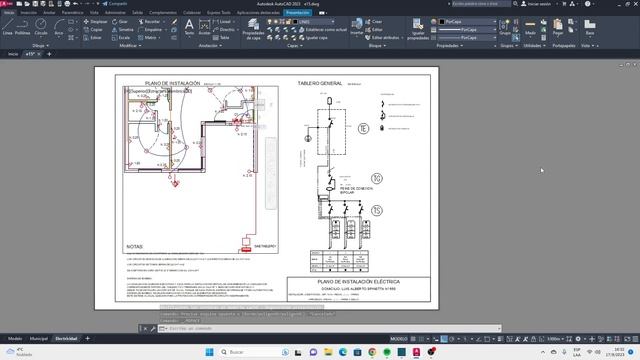This screenshot has height=360, width=640.
Task: Select the Círculo tool
Action: click(40, 27)
